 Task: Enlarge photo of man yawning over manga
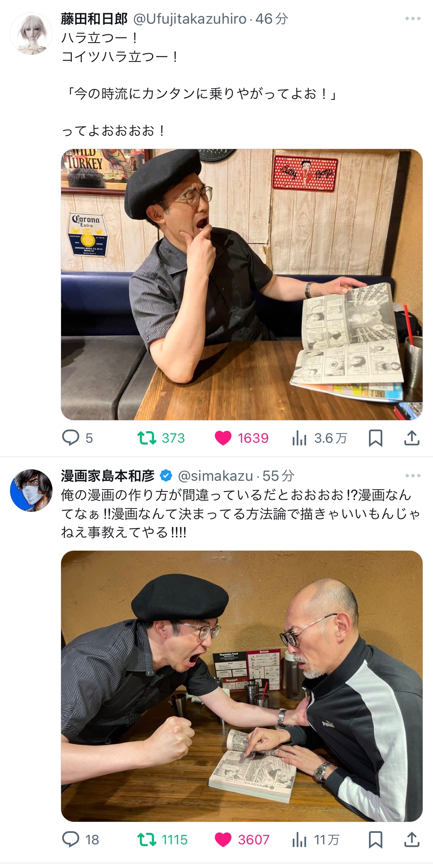[x=242, y=284]
